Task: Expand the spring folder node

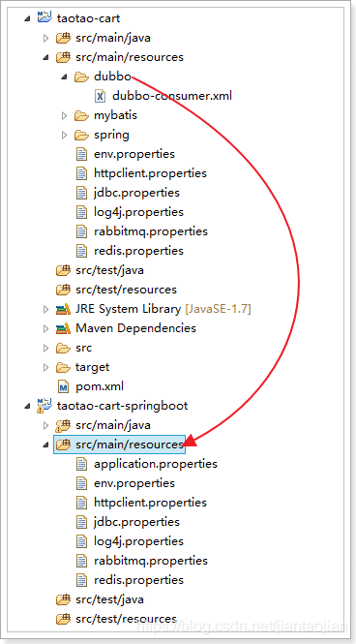Action: pos(65,135)
